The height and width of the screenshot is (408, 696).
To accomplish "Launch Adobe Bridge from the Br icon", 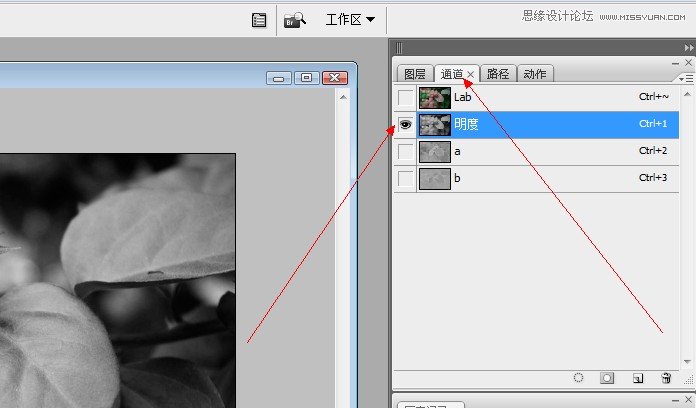I will [x=295, y=20].
